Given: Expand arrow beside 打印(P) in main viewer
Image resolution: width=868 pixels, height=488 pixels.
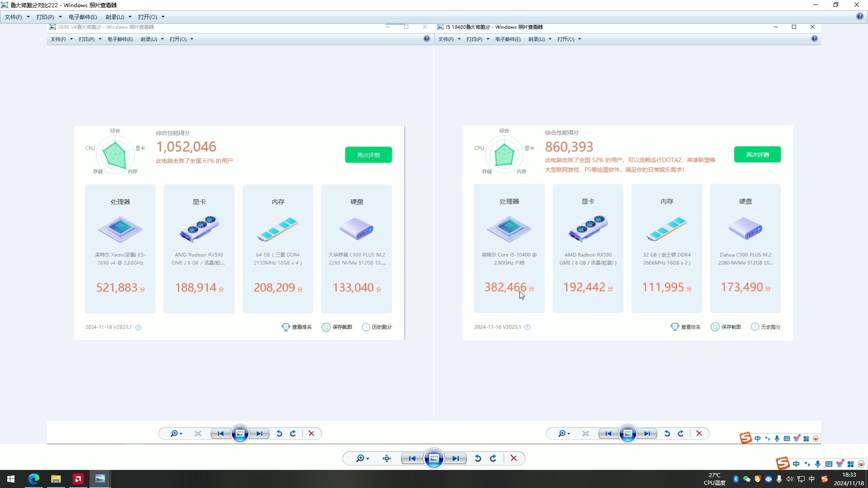Looking at the screenshot, I should tap(60, 17).
